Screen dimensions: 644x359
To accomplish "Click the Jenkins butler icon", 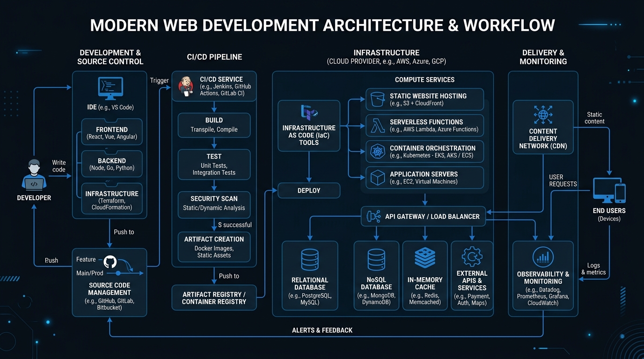I will click(x=186, y=86).
